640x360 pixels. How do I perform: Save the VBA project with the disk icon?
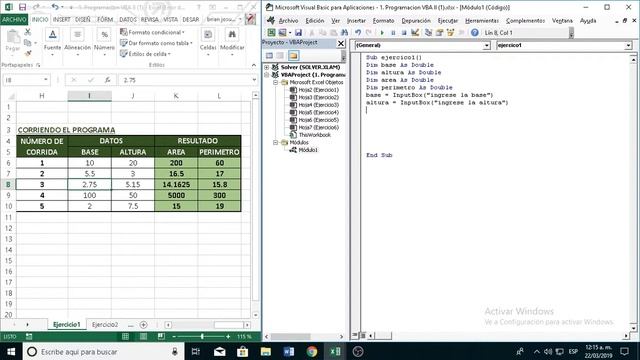point(298,33)
